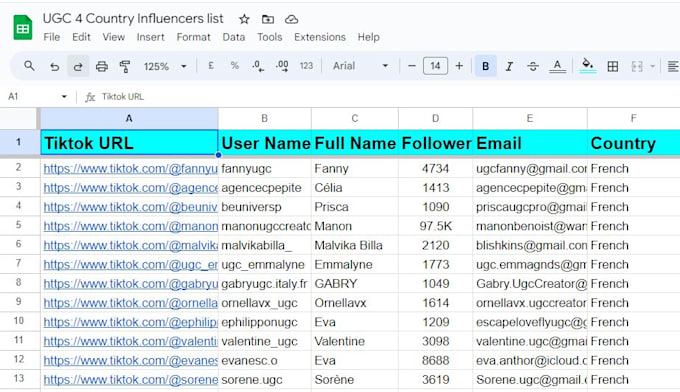Open the TikTok link in row 3
This screenshot has width=680, height=392.
pyautogui.click(x=130, y=188)
